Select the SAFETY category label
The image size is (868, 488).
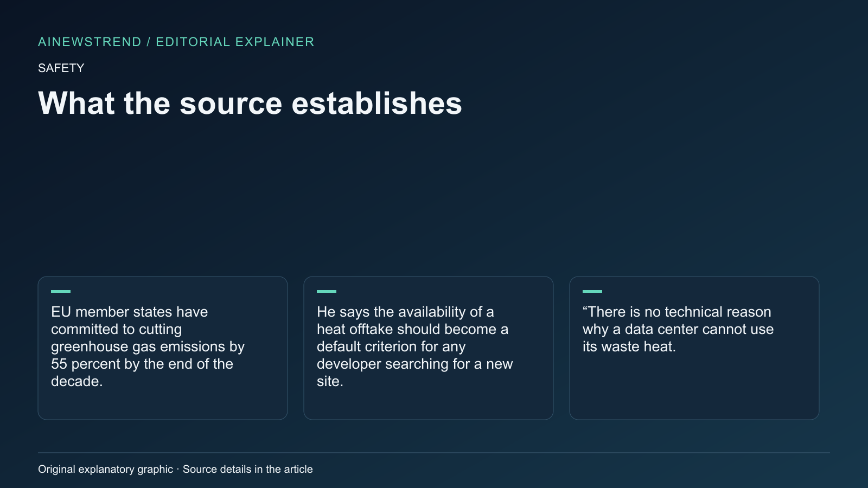tap(61, 68)
